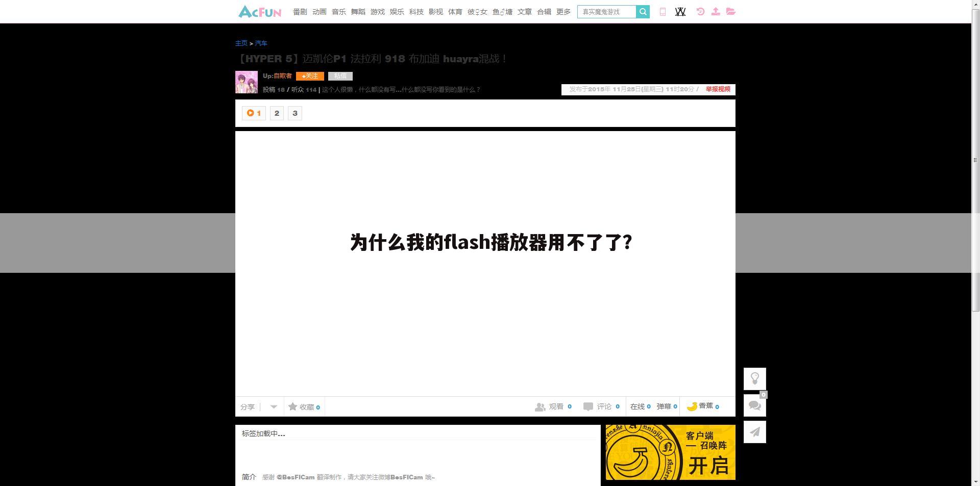Click the uploader avatar image
This screenshot has height=486, width=980.
[x=247, y=82]
